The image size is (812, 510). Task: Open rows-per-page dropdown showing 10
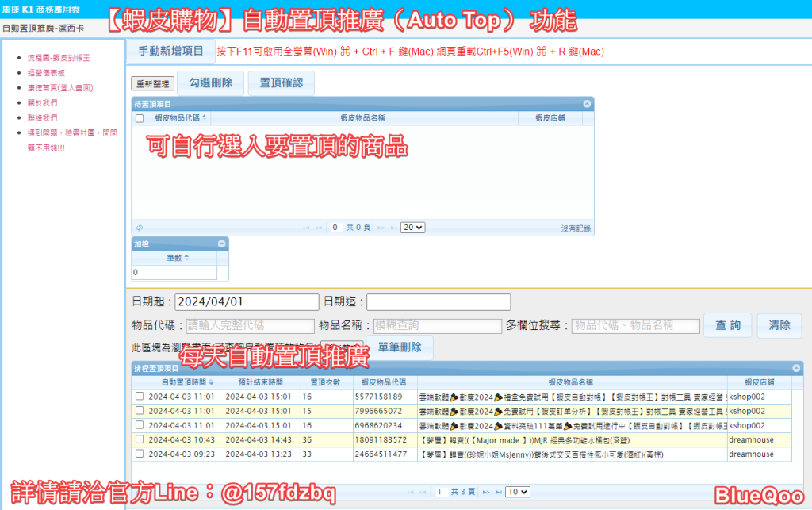[x=517, y=492]
